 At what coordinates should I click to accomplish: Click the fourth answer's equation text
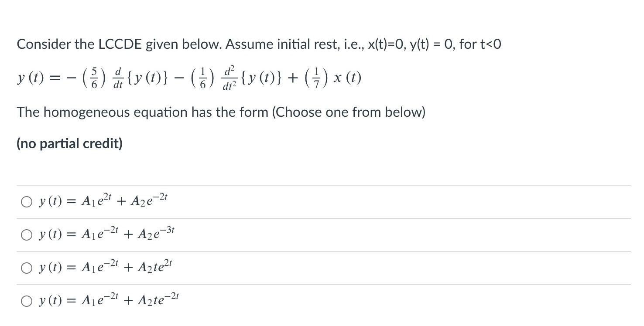(108, 301)
